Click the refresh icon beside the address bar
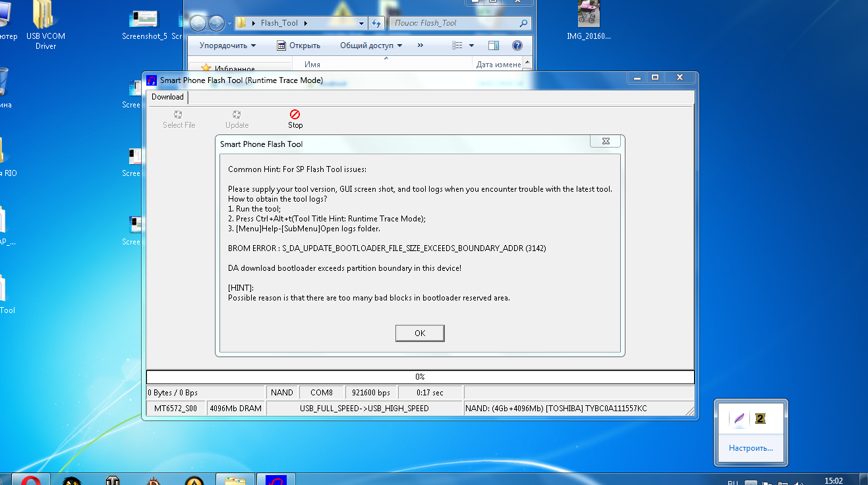This screenshot has height=485, width=868. 376,23
